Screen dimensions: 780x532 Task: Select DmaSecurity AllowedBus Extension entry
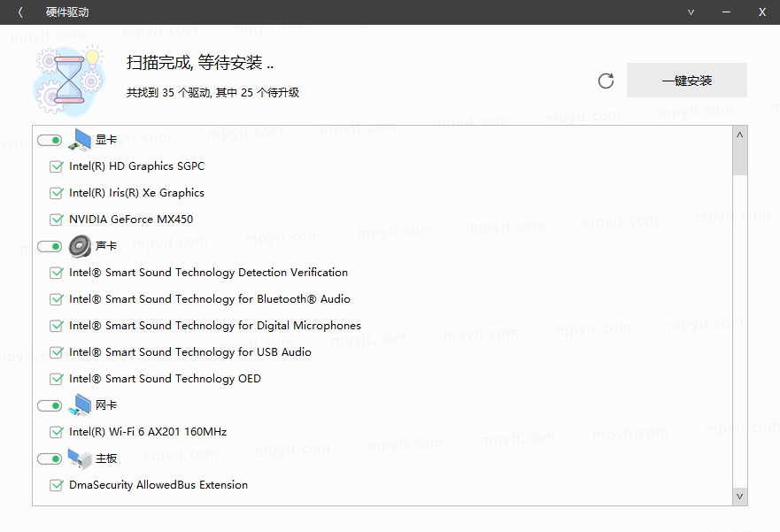(158, 485)
